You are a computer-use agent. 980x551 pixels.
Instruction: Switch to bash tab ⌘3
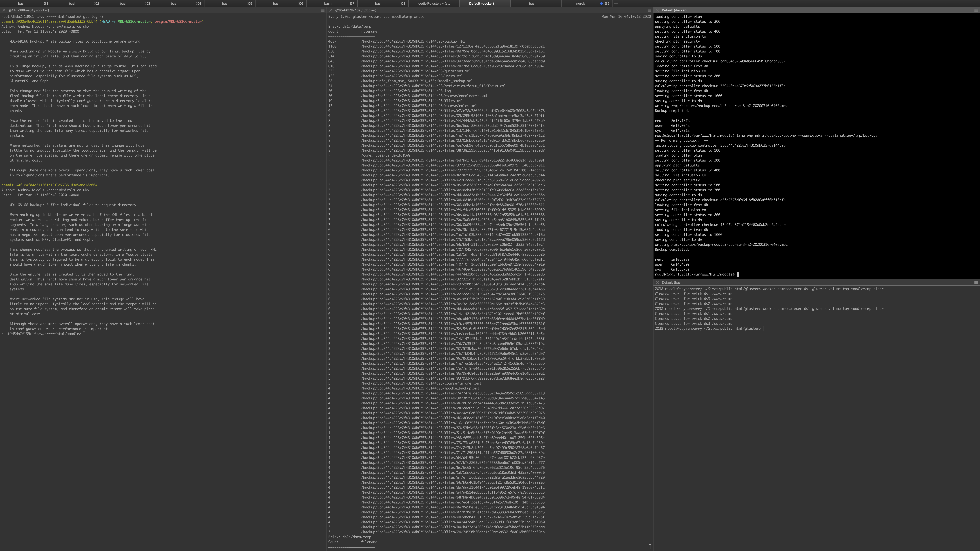tap(127, 3)
